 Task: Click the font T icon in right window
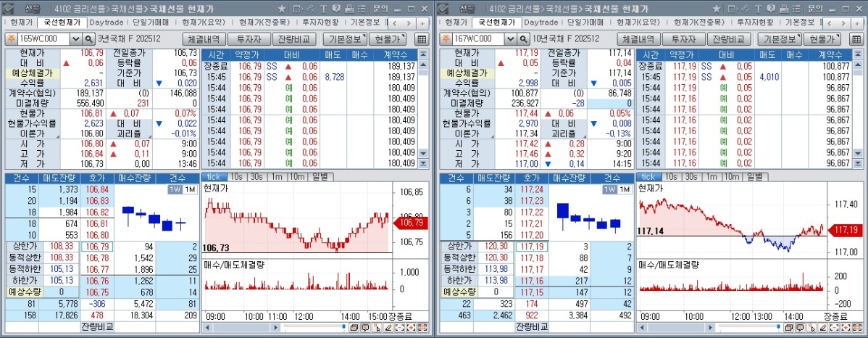pos(759,9)
